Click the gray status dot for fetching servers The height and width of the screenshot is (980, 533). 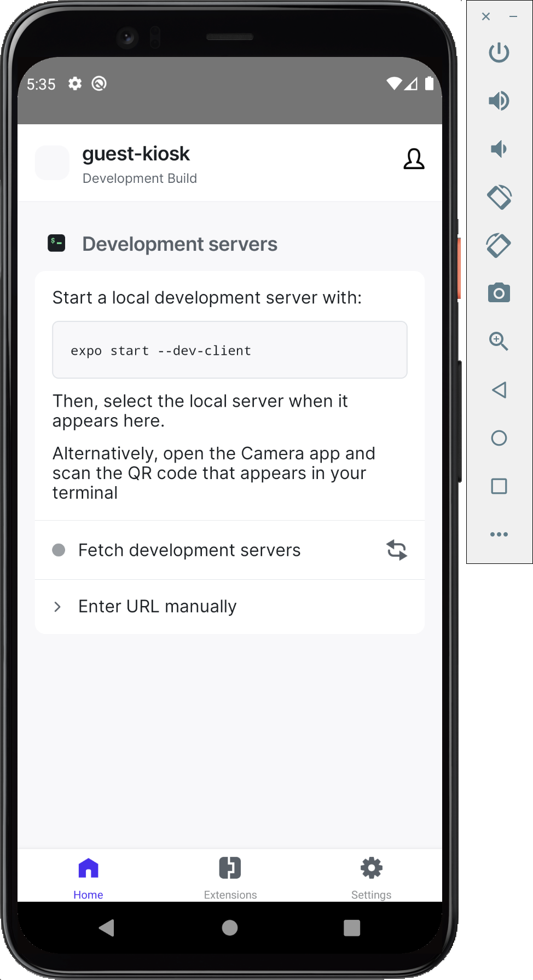point(59,550)
